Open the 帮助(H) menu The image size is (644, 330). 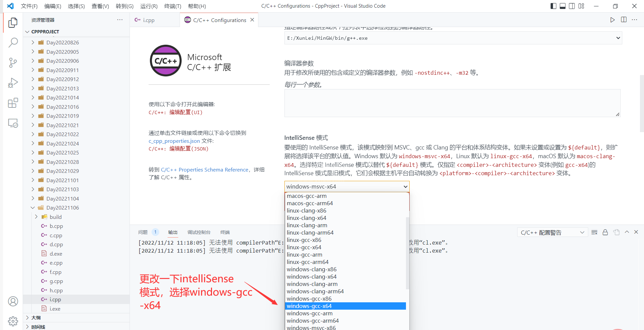point(197,6)
